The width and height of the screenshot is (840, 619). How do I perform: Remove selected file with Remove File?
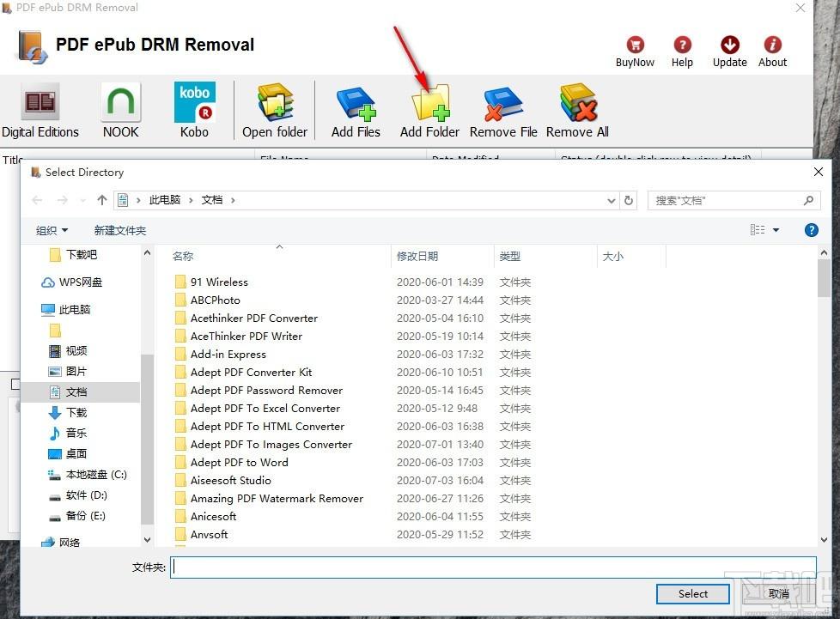click(503, 110)
